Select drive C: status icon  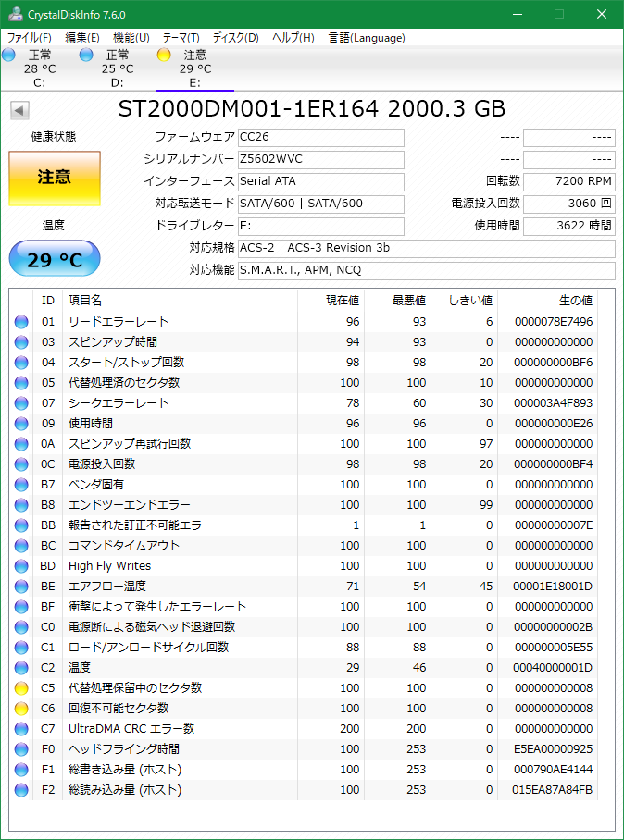tap(9, 56)
